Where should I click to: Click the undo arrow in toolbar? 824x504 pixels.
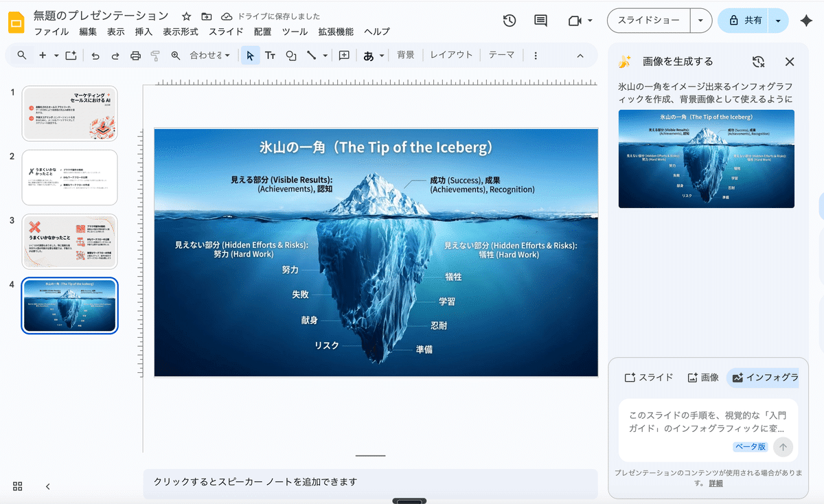click(x=95, y=56)
